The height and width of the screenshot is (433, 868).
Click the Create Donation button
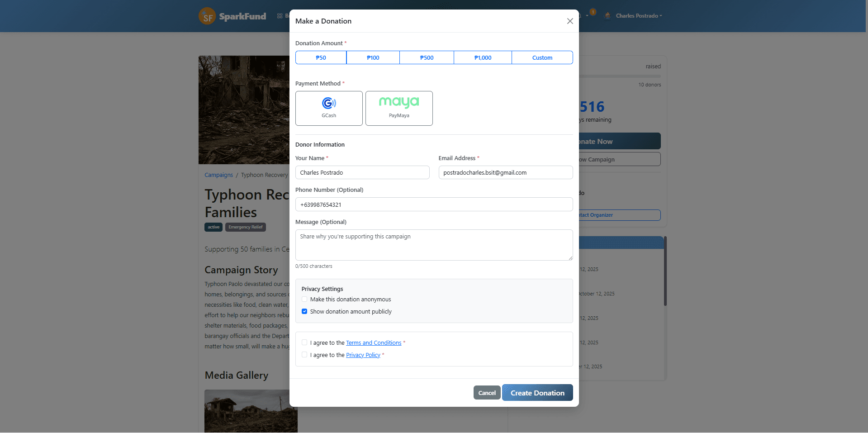point(537,393)
